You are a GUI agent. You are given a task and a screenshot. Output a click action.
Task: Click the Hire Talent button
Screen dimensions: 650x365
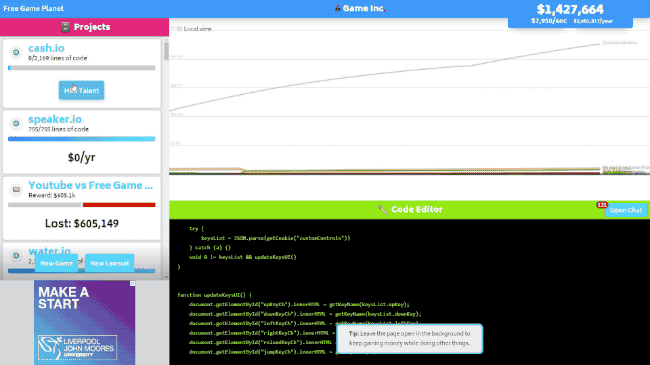coord(81,90)
